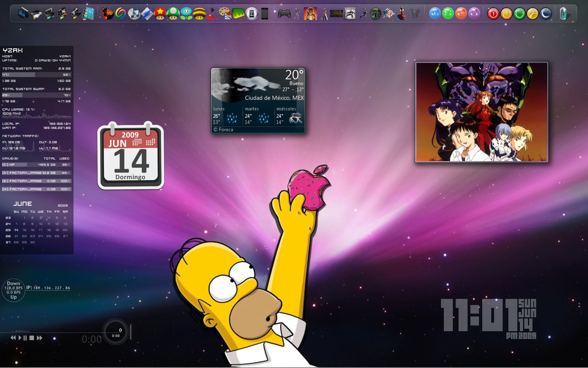The width and height of the screenshot is (588, 368).
Task: Select the miércoles forecast in weather widget
Action: tap(290, 115)
